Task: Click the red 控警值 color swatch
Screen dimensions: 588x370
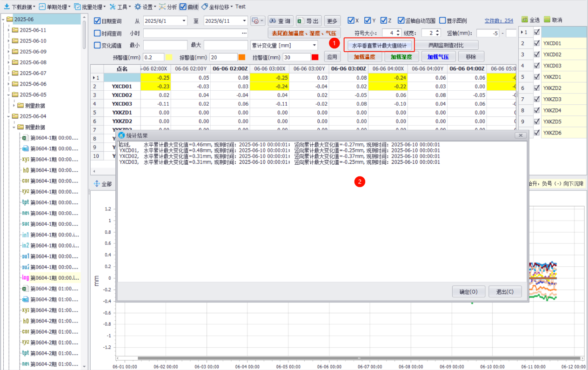Action: tap(315, 57)
